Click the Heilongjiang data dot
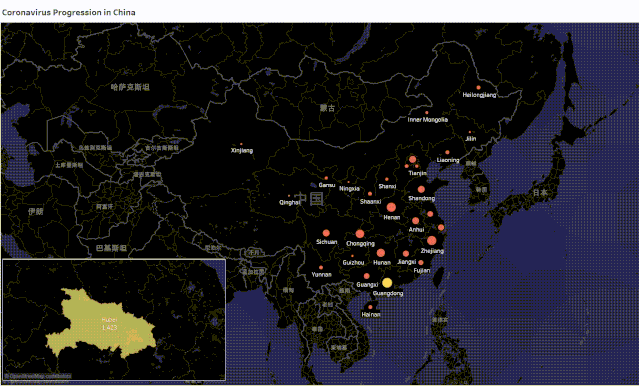This screenshot has height=386, width=639. 478,87
